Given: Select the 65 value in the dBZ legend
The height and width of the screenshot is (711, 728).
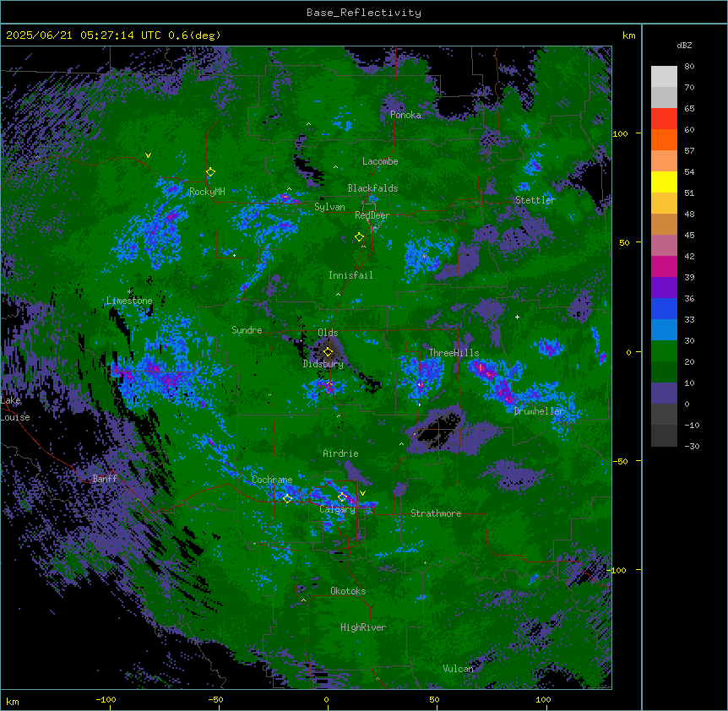Looking at the screenshot, I should click(x=689, y=109).
